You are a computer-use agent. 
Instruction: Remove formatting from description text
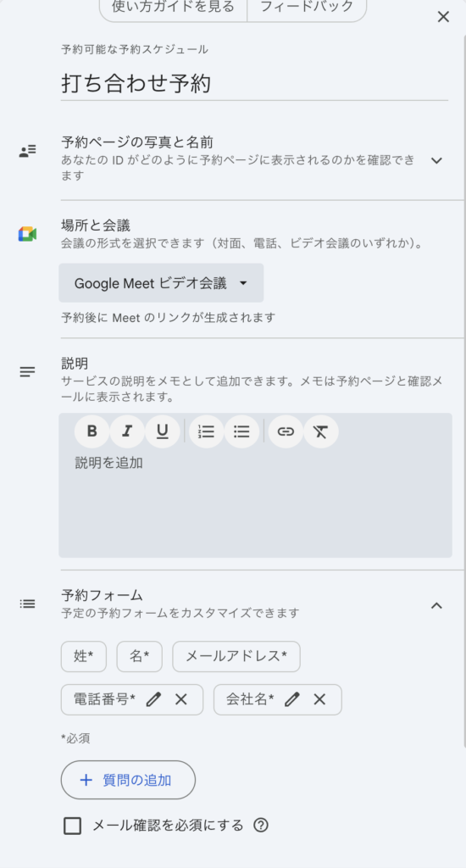(320, 431)
